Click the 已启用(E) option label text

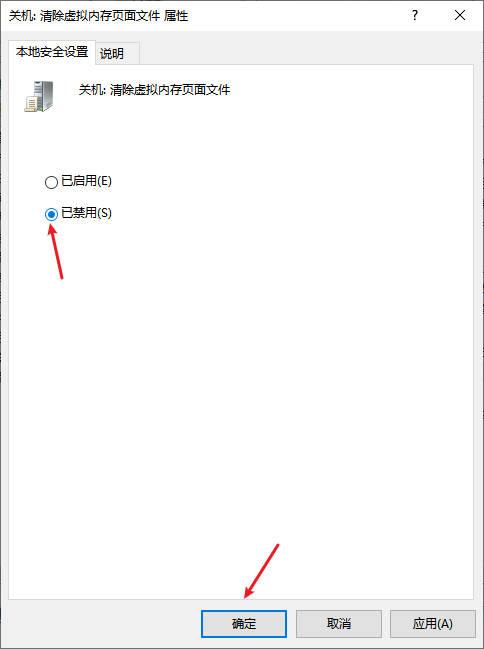pyautogui.click(x=86, y=181)
